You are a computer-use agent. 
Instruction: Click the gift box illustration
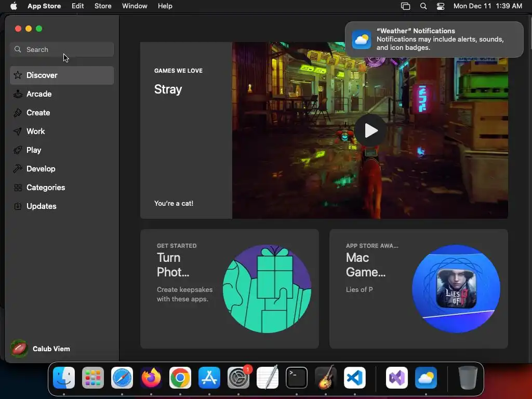(267, 289)
